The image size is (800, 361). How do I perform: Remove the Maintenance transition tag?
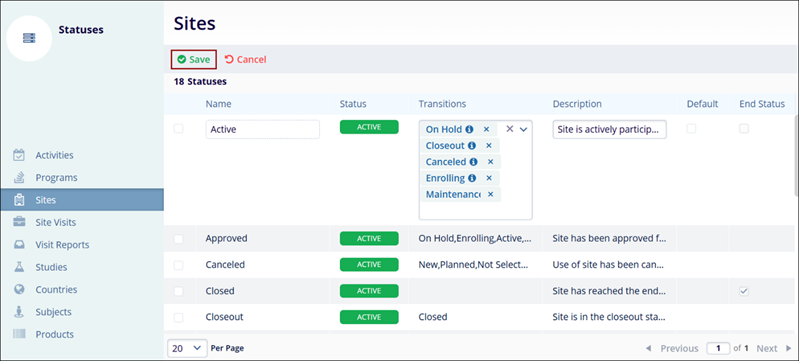click(490, 194)
